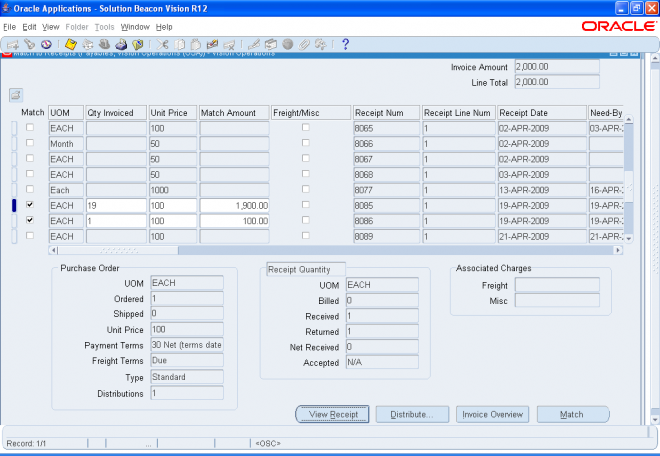Click Unit Price cell showing 1000
Viewport: 660px width, 456px height.
(173, 190)
